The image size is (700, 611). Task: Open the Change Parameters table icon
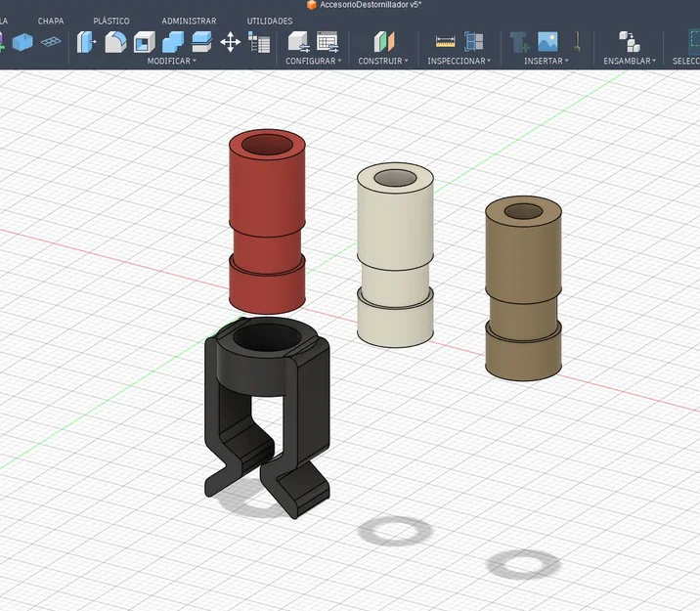259,42
